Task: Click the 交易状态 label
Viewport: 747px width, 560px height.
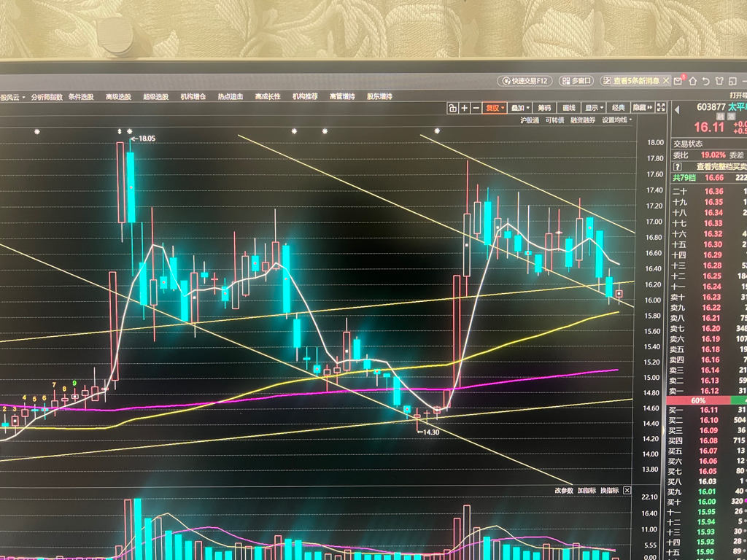Action: point(687,144)
